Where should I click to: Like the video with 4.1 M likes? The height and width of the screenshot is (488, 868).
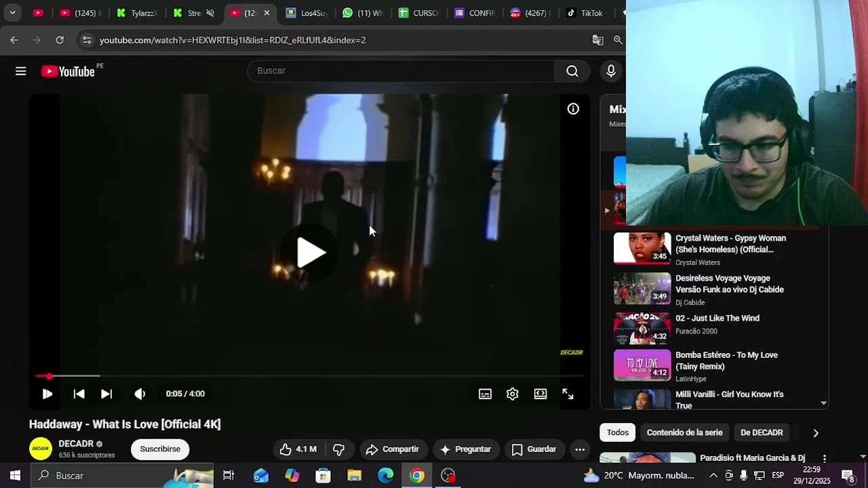click(x=298, y=449)
